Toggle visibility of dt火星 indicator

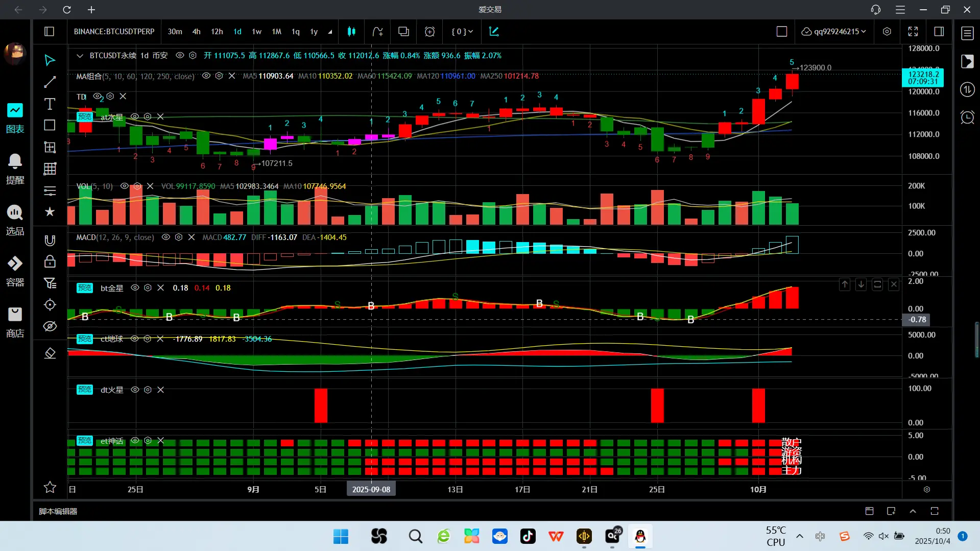click(x=135, y=390)
